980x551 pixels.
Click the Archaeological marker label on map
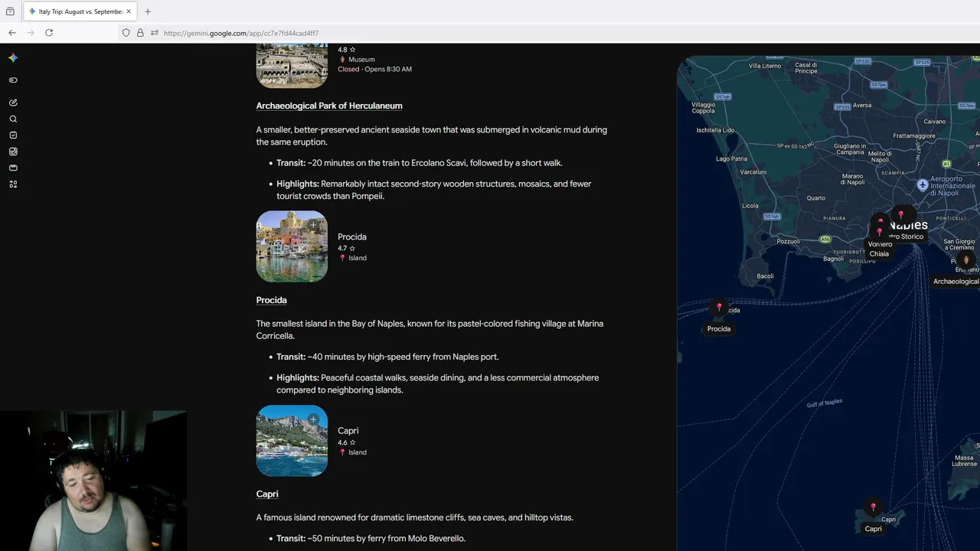955,282
